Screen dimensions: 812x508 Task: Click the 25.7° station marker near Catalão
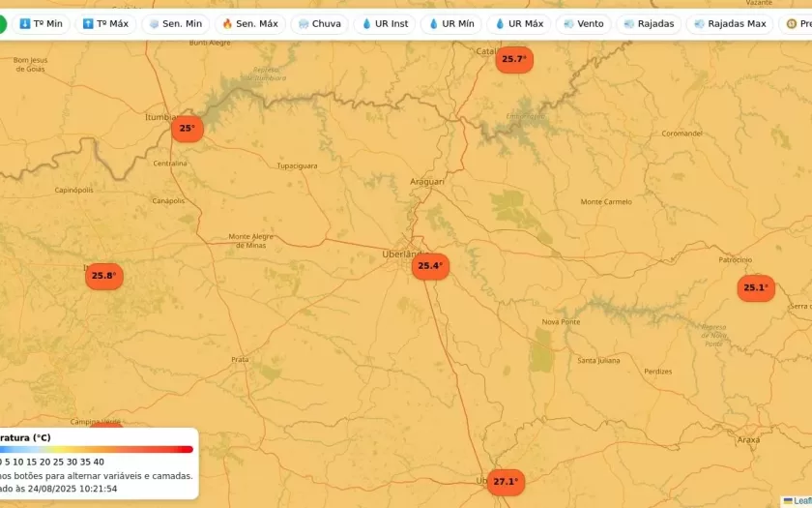click(x=513, y=59)
